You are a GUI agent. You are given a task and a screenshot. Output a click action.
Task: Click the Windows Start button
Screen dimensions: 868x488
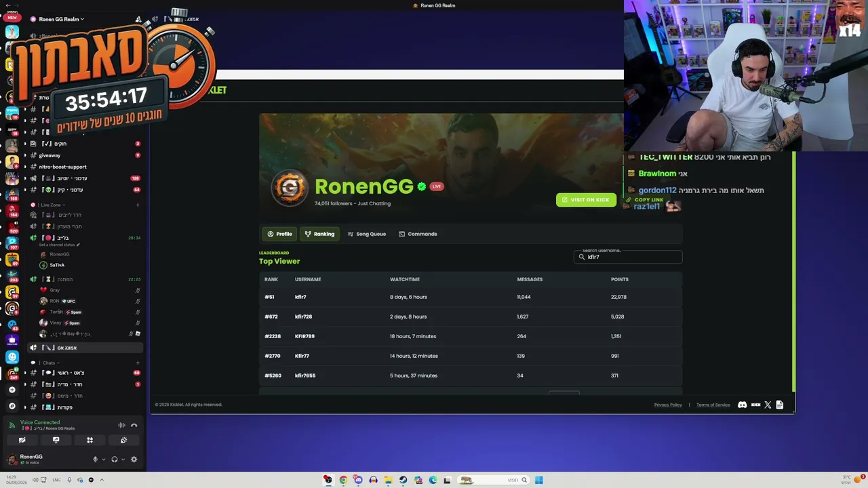click(x=539, y=480)
